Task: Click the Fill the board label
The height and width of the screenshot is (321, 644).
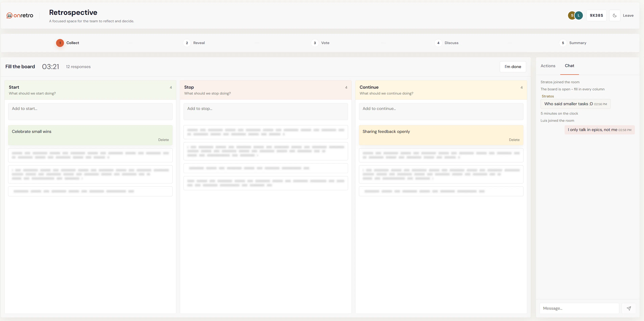Action: [20, 67]
